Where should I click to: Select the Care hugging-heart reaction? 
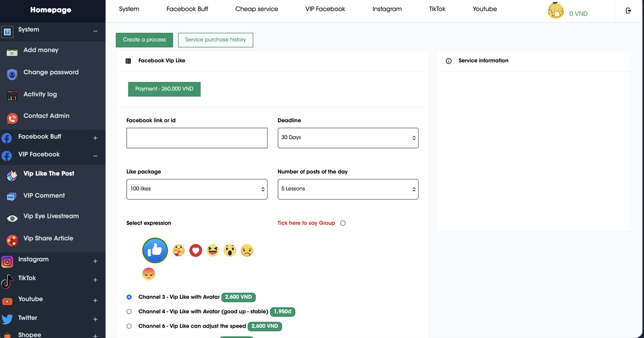click(179, 251)
